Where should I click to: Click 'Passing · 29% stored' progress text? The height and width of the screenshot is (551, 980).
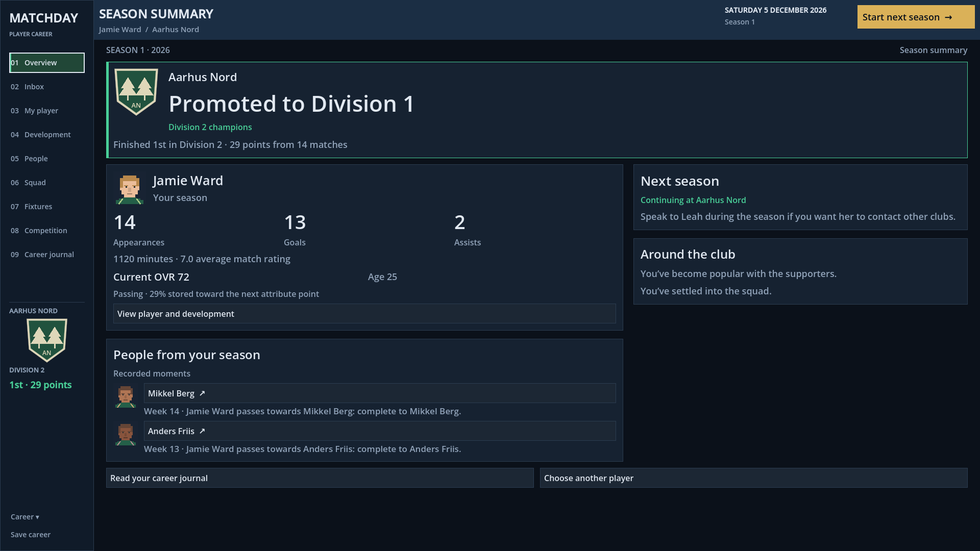(x=216, y=294)
